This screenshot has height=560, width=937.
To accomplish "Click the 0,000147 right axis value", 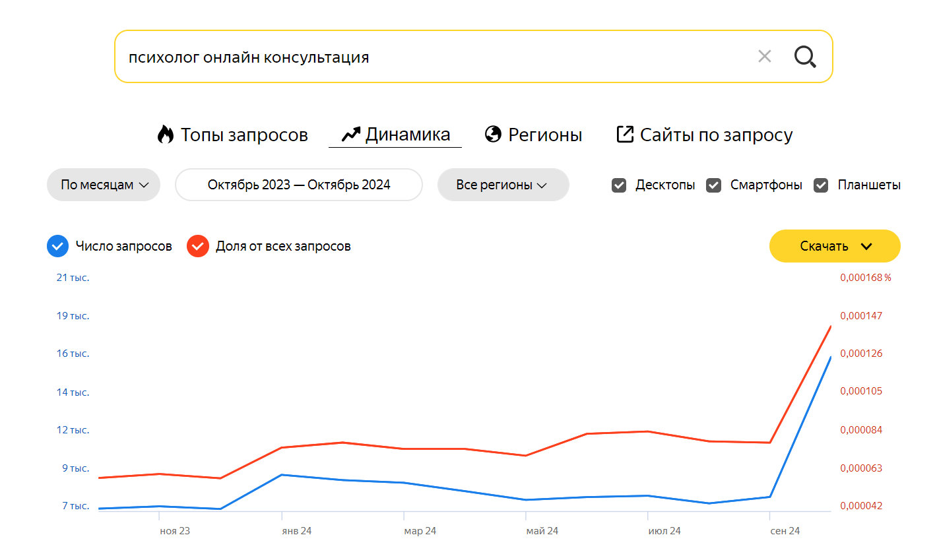I will (861, 316).
